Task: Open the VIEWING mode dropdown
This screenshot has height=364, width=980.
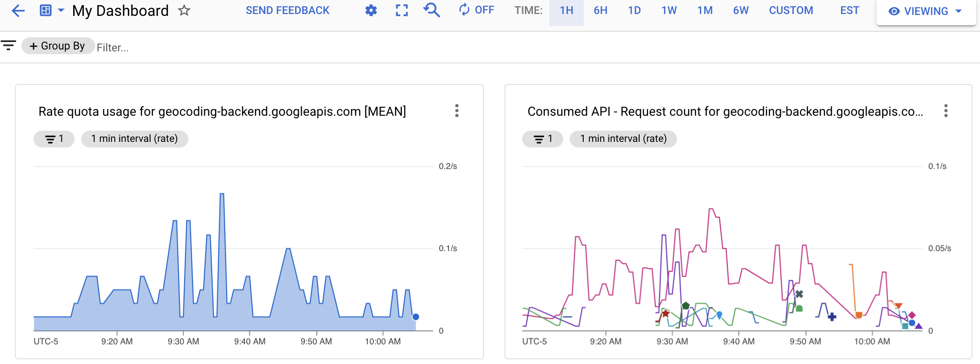Action: click(x=925, y=11)
